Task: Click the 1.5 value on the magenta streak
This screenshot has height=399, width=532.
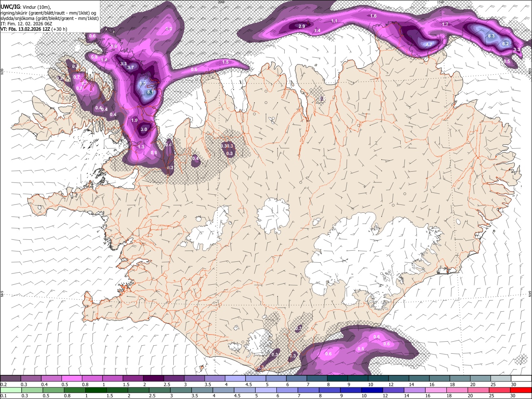Action: (x=225, y=62)
